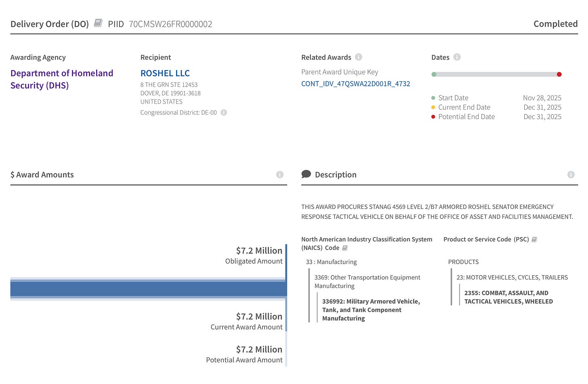Viewport: 588px width, 384px height.
Task: Click 2355: COMBAT, ASSAULT, AND TACTICAL VEHICLES
Action: 508,297
